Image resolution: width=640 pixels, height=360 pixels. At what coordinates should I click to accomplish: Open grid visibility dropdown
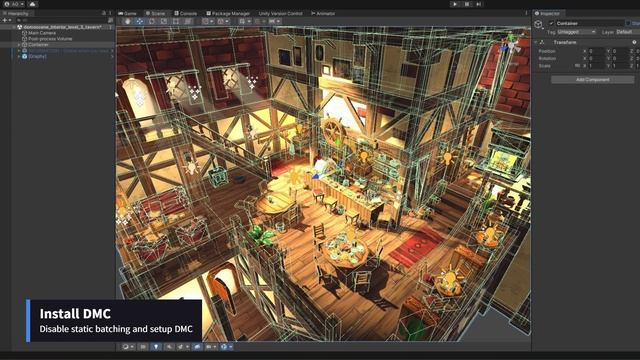coord(244,21)
